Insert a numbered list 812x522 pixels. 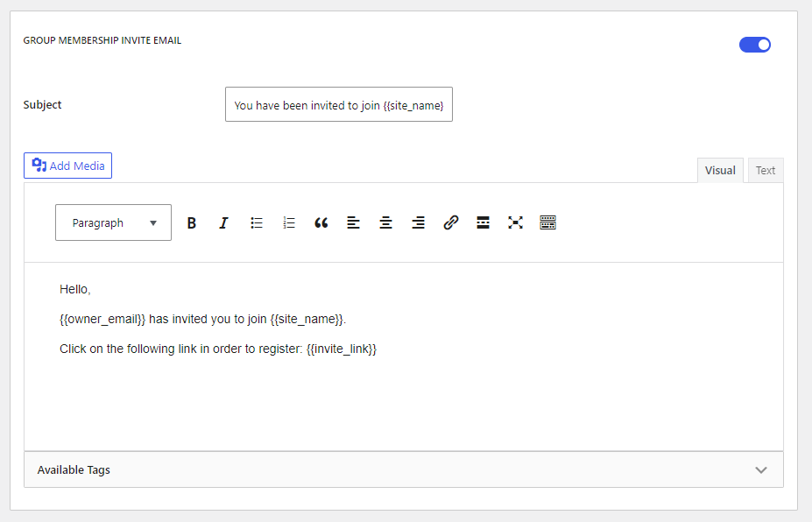coord(289,222)
